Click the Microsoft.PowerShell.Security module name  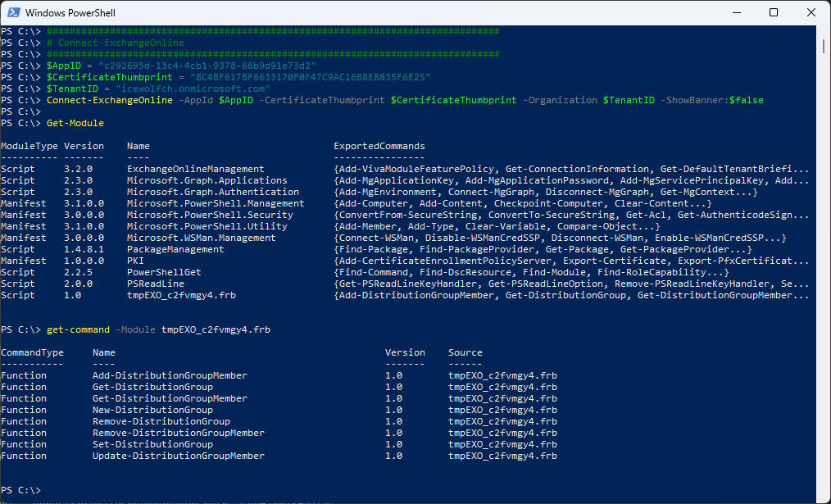coord(210,216)
